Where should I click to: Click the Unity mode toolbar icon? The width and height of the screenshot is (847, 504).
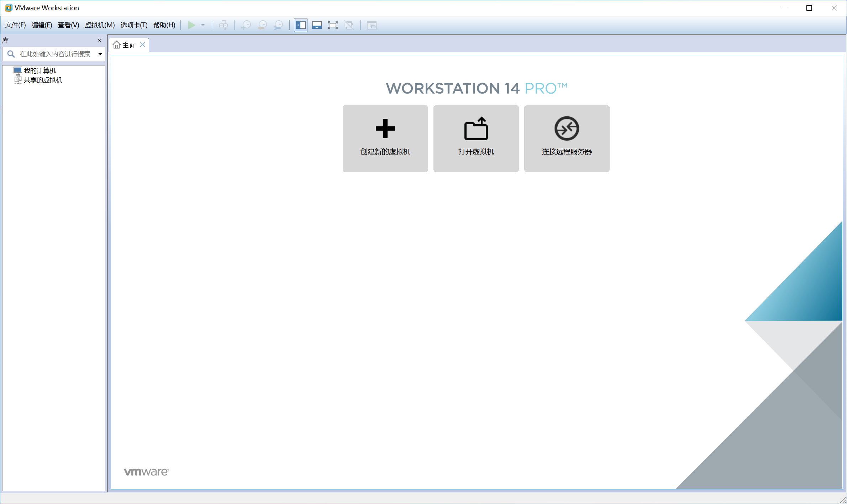click(x=349, y=25)
